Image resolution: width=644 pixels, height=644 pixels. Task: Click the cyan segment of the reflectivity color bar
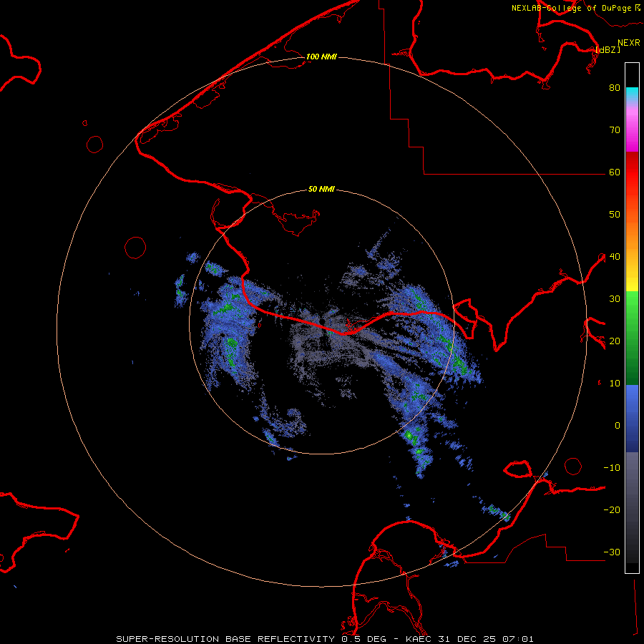[x=632, y=94]
